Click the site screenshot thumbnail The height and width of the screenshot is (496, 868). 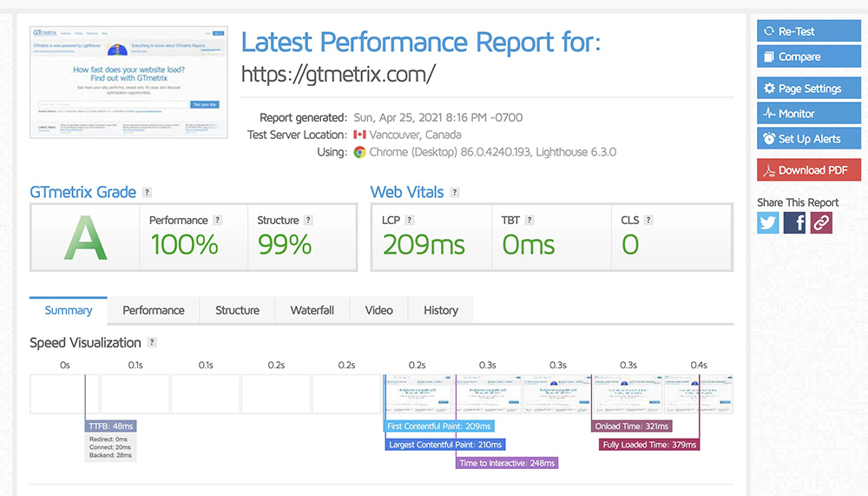[128, 82]
